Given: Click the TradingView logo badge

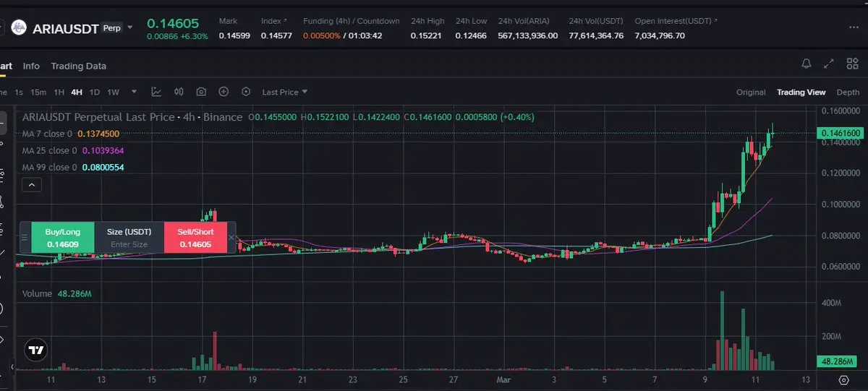Looking at the screenshot, I should point(36,351).
